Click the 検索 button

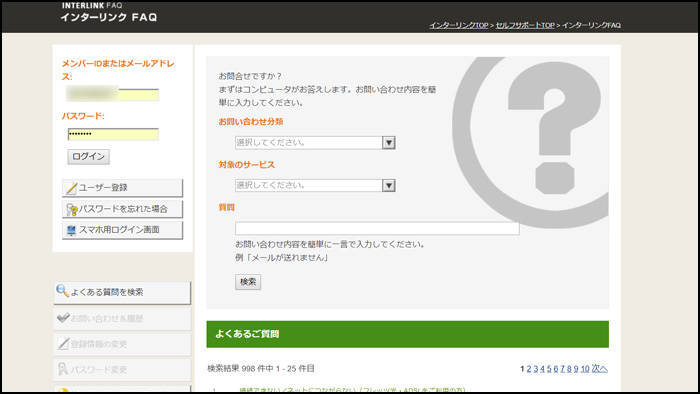click(x=248, y=282)
